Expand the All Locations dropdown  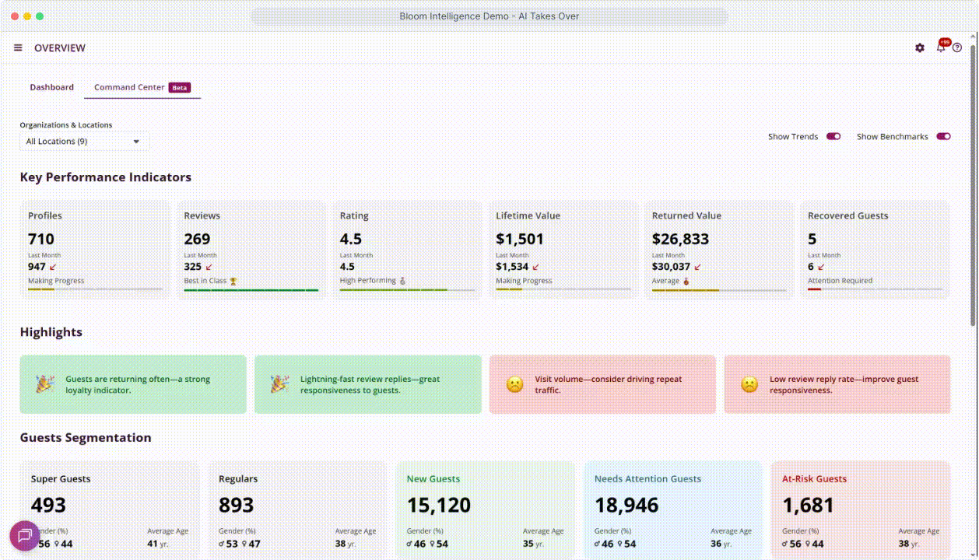coord(84,142)
